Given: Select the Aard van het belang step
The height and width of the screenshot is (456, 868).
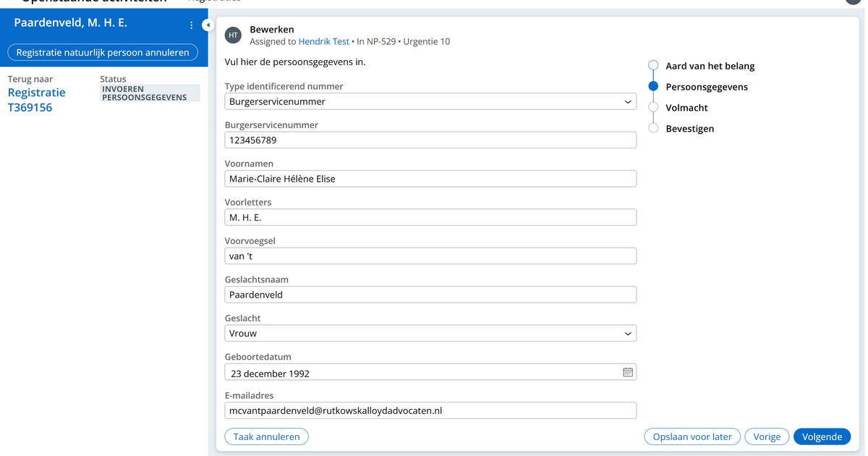Looking at the screenshot, I should [x=710, y=66].
